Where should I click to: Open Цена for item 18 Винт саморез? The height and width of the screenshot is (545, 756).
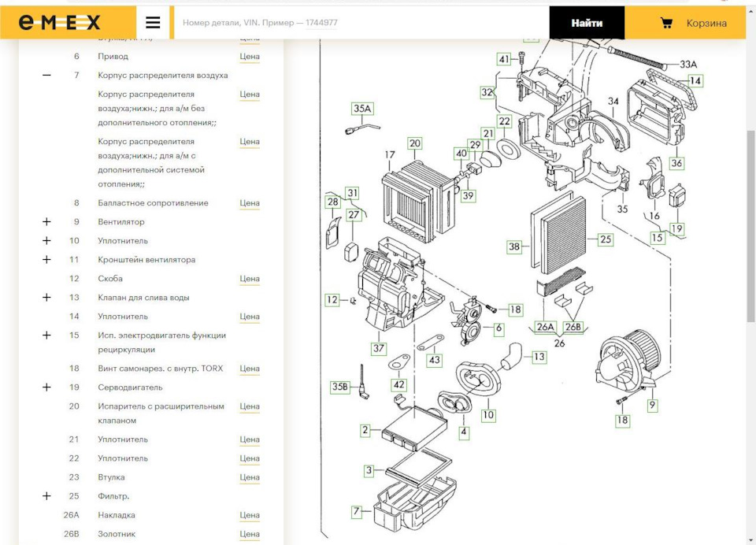[x=250, y=369]
